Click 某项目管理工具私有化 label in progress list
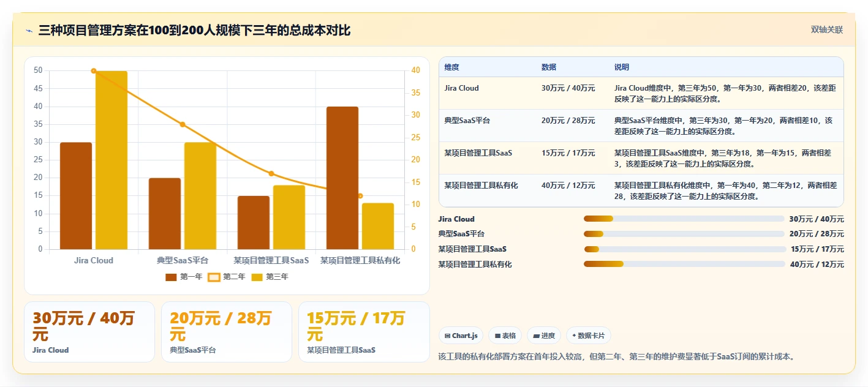Viewport: 868px width, 387px height. (x=475, y=265)
